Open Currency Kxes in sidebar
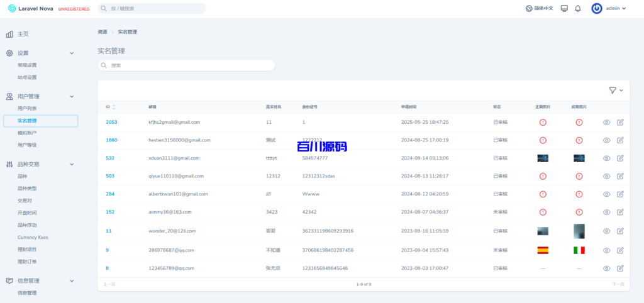The image size is (644, 303). (33, 238)
